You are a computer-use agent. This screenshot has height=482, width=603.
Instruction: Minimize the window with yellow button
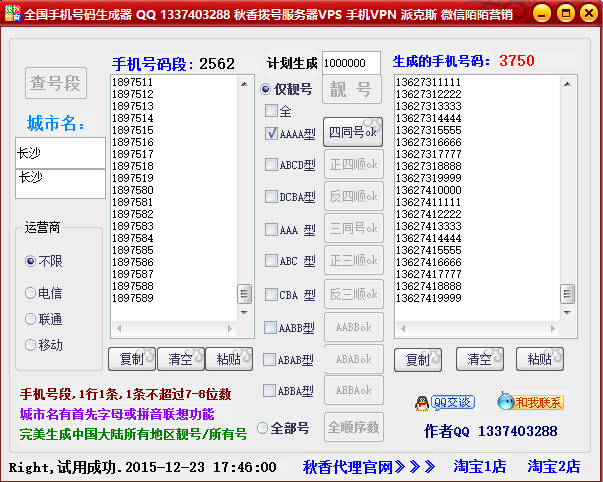pos(541,14)
